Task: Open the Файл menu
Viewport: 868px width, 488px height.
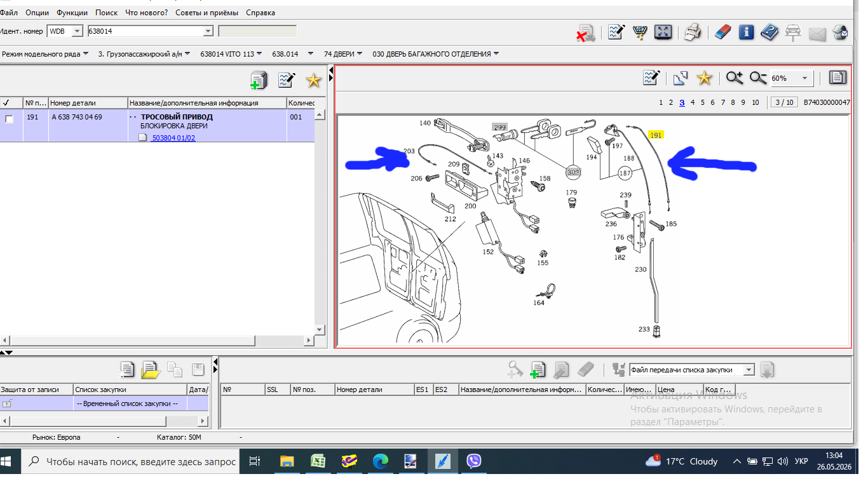Action: [x=9, y=13]
